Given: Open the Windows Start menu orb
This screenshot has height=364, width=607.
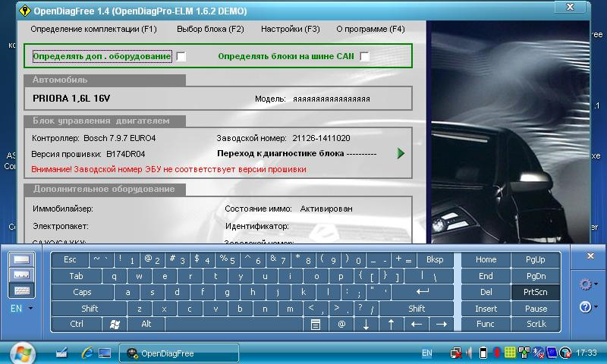Looking at the screenshot, I should click(23, 353).
